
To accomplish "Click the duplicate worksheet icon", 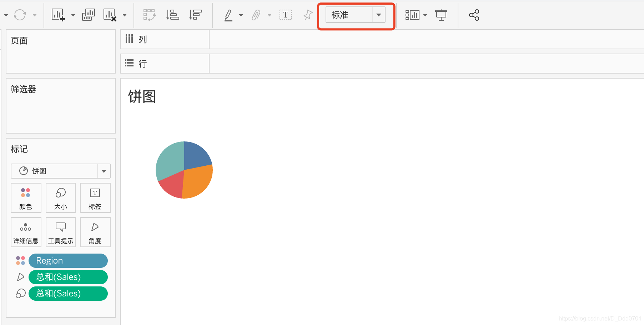I will (x=89, y=15).
